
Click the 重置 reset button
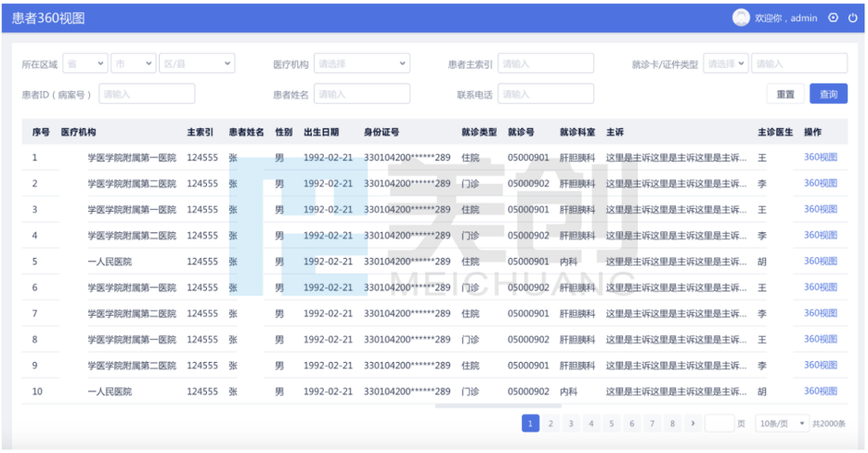pyautogui.click(x=785, y=94)
